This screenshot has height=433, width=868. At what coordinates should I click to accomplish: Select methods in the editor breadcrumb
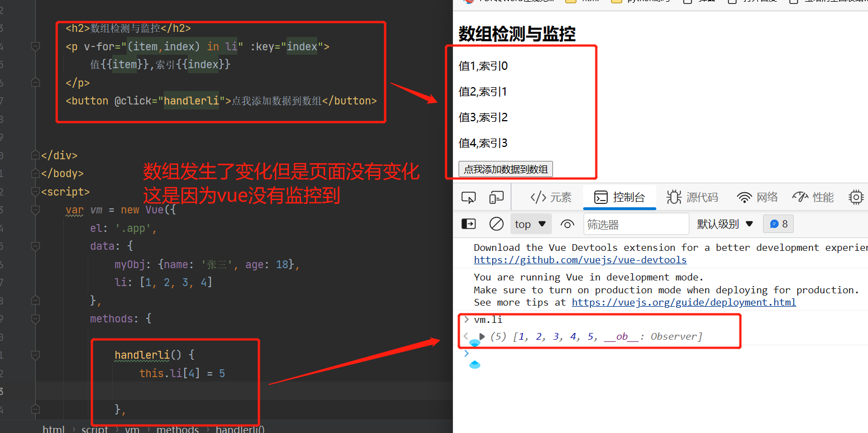click(178, 429)
